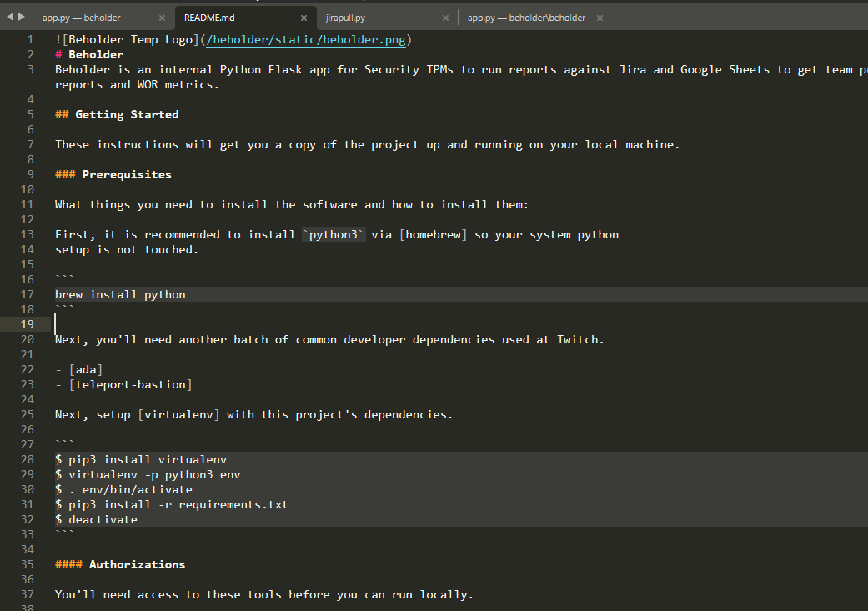Close the jirapull.py tab

coord(445,18)
